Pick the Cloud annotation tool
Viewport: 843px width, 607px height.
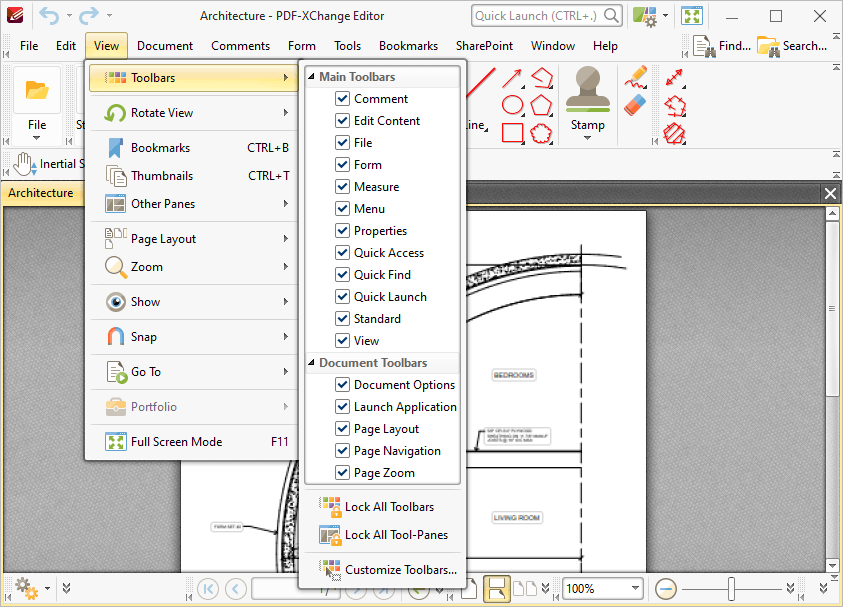click(541, 131)
